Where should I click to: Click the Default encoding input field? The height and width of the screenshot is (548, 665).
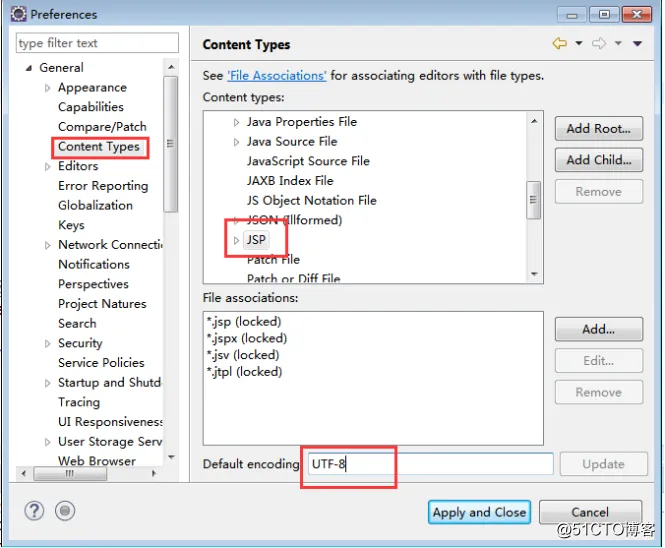pyautogui.click(x=430, y=464)
